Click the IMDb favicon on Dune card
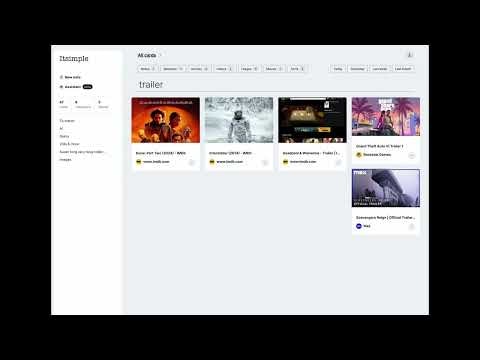480x360 pixels. tap(139, 162)
